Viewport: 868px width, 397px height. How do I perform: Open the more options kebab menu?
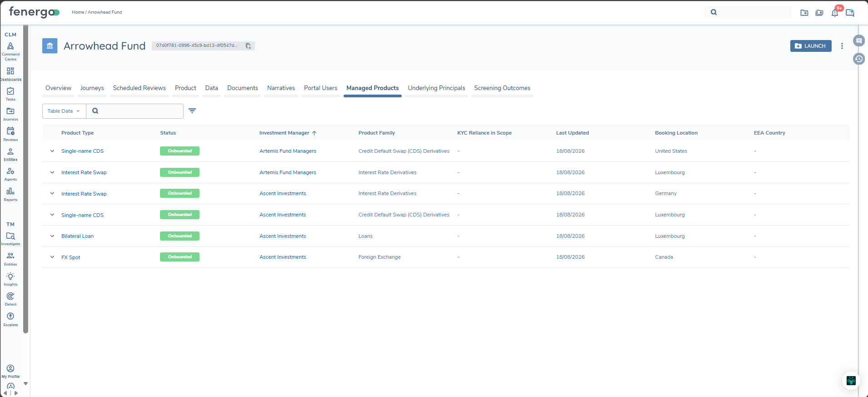[x=842, y=46]
